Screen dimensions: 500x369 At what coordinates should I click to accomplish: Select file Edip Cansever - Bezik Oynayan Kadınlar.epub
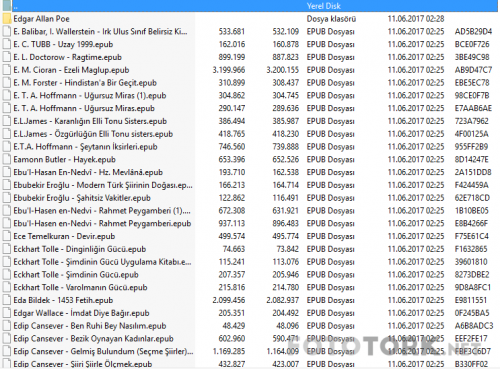pos(93,338)
